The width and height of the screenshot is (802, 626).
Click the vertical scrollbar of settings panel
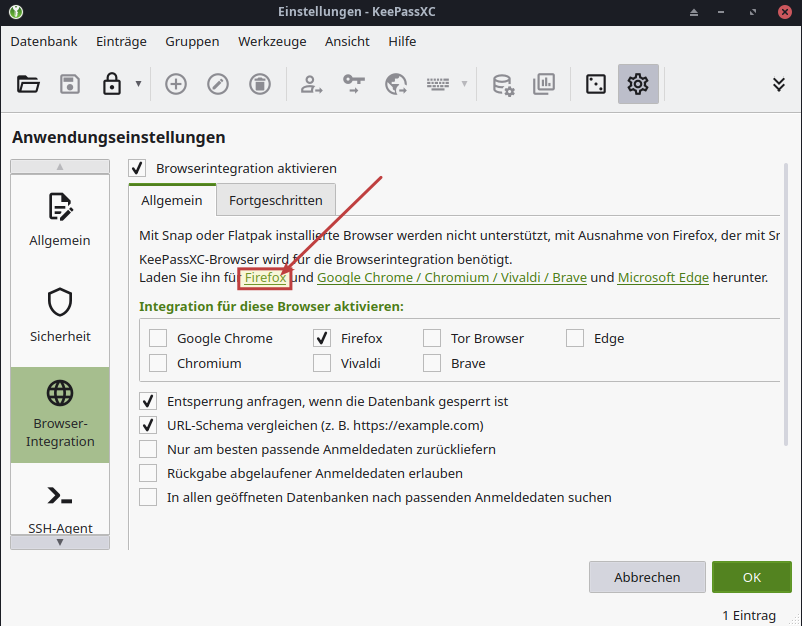click(785, 300)
